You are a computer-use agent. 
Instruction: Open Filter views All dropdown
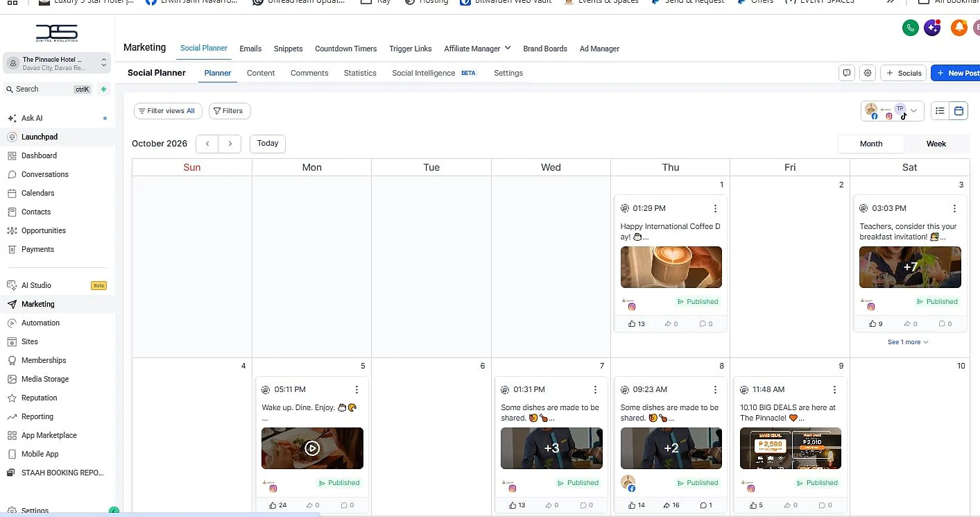166,111
